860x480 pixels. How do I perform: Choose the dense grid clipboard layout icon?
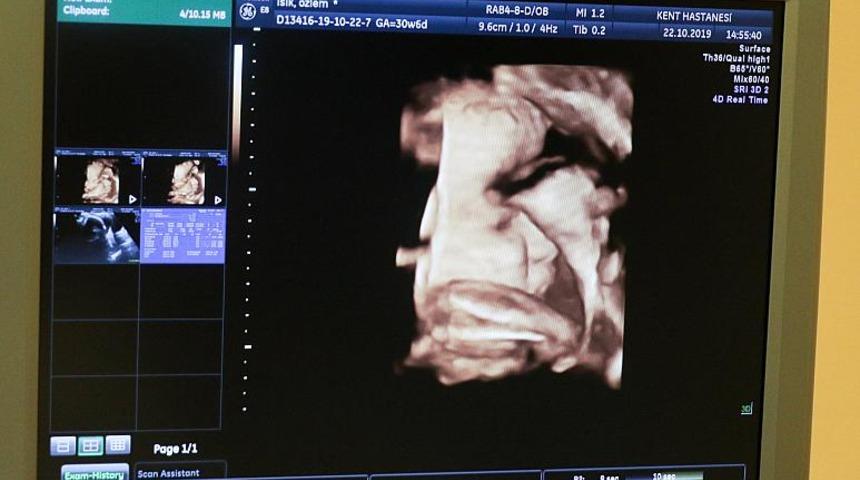[118, 445]
